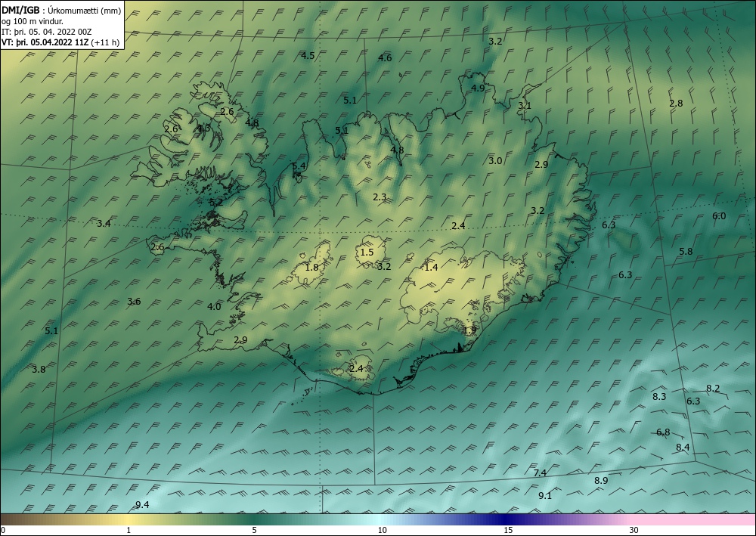Image resolution: width=756 pixels, height=536 pixels.
Task: Click the 4.3 value label
Action: (203, 129)
